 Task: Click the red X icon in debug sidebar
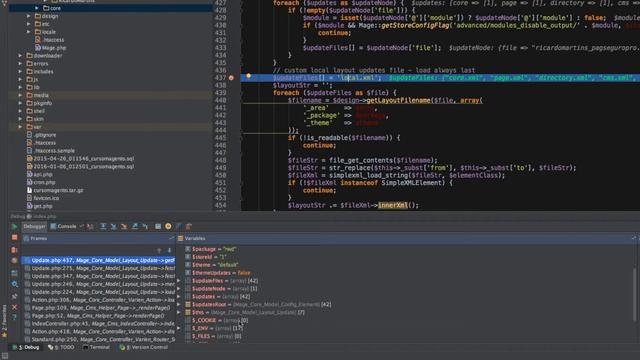14,307
